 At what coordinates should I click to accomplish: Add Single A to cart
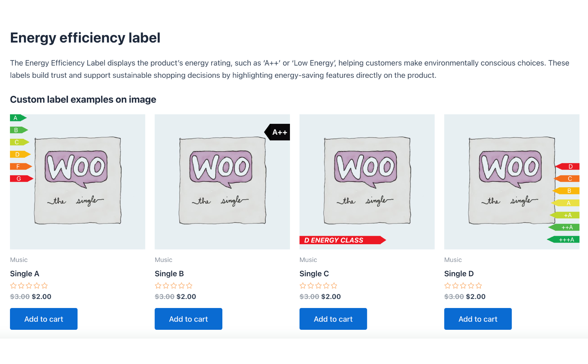(x=44, y=319)
